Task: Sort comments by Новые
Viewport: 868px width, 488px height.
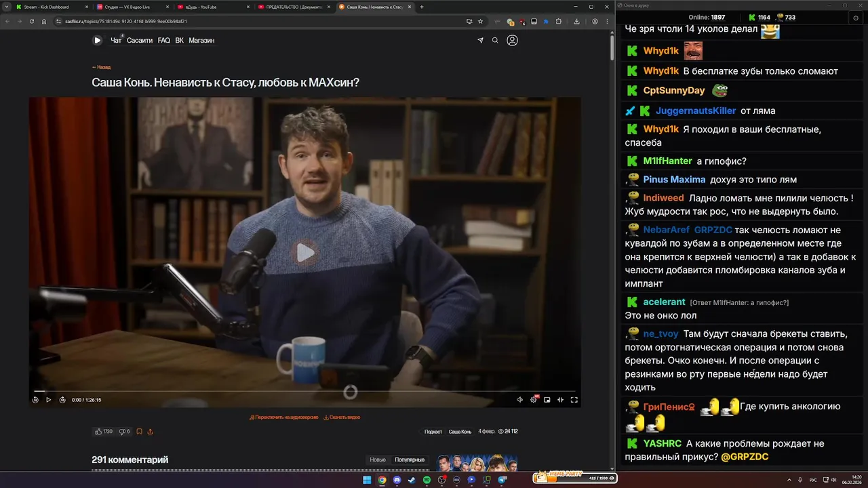Action: 378,460
